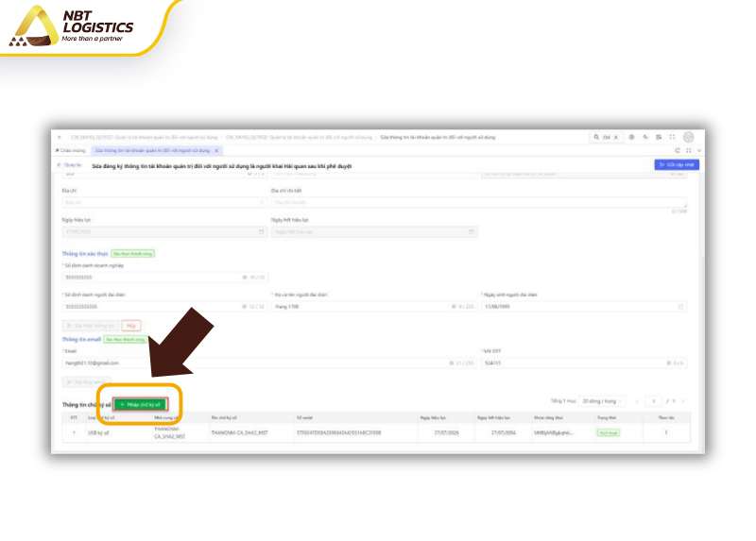
Task: Click the user avatar icon
Action: (689, 137)
